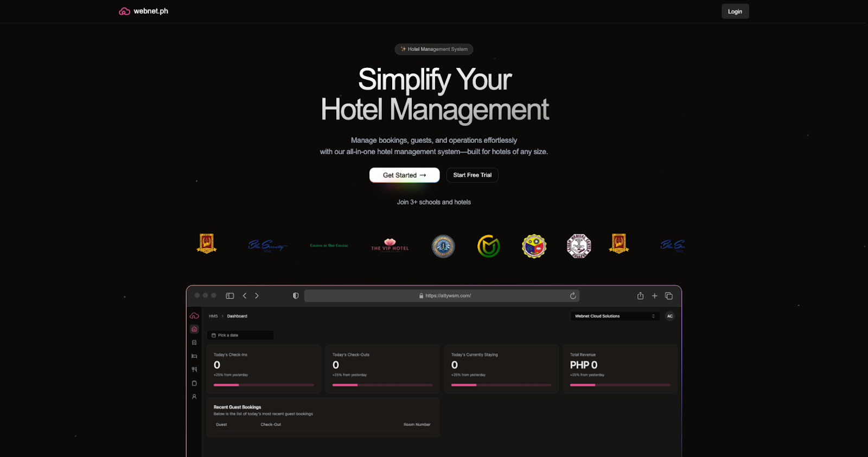This screenshot has width=868, height=457.
Task: Click the Recent Guest Bookings heading
Action: 237,407
